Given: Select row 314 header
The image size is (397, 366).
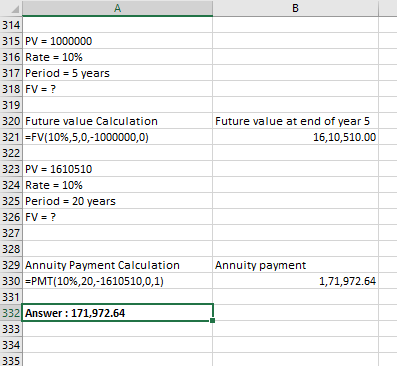Looking at the screenshot, I should pyautogui.click(x=11, y=25).
